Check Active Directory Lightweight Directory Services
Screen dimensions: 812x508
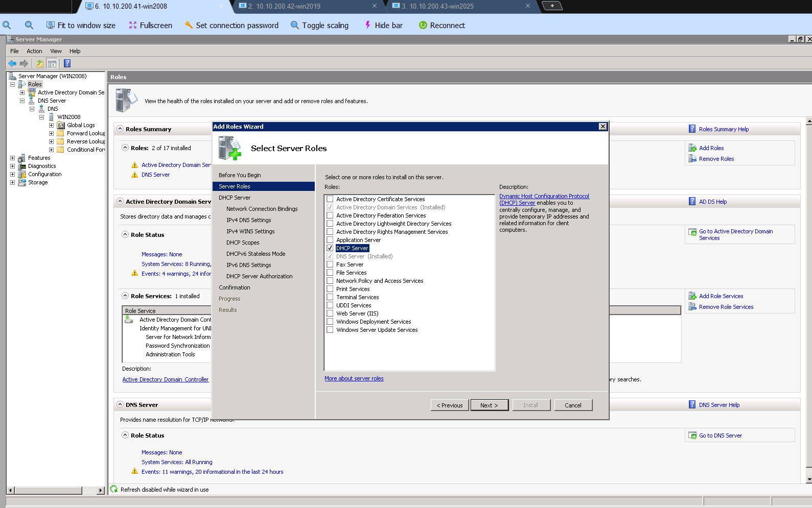tap(330, 224)
